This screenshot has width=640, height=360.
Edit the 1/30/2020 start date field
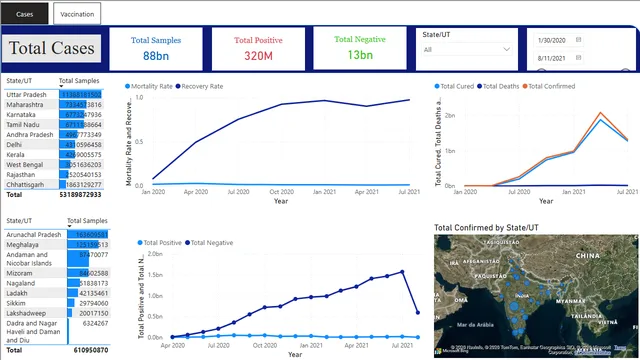[x=558, y=40]
